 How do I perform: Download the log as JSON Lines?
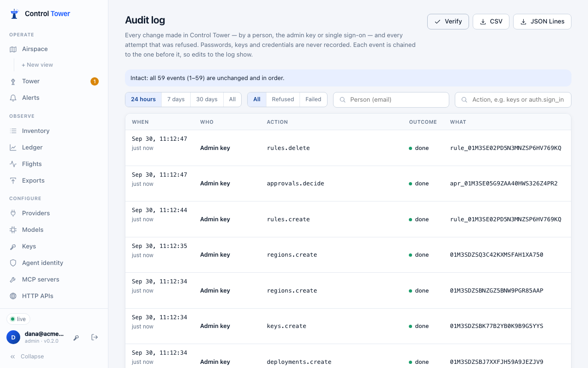[542, 22]
